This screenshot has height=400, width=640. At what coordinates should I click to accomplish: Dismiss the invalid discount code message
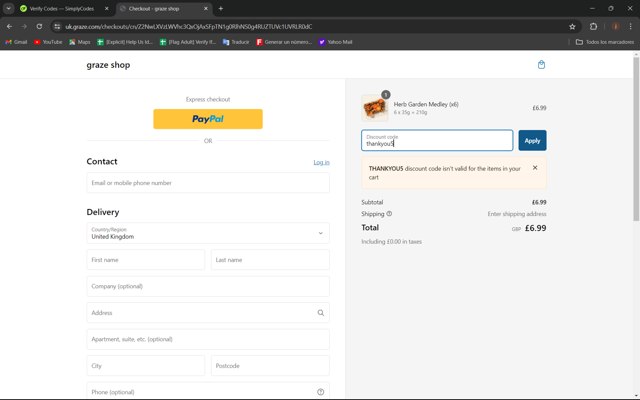[535, 168]
